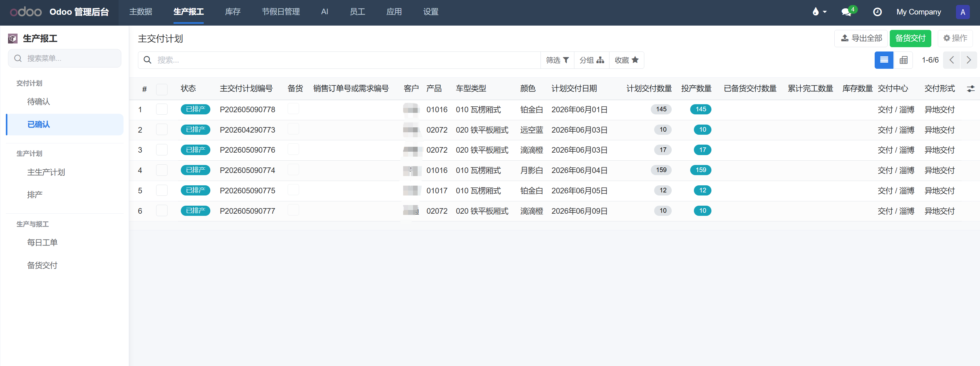Toggle the select-all header checkbox
Viewport: 980px width, 366px height.
coord(162,89)
